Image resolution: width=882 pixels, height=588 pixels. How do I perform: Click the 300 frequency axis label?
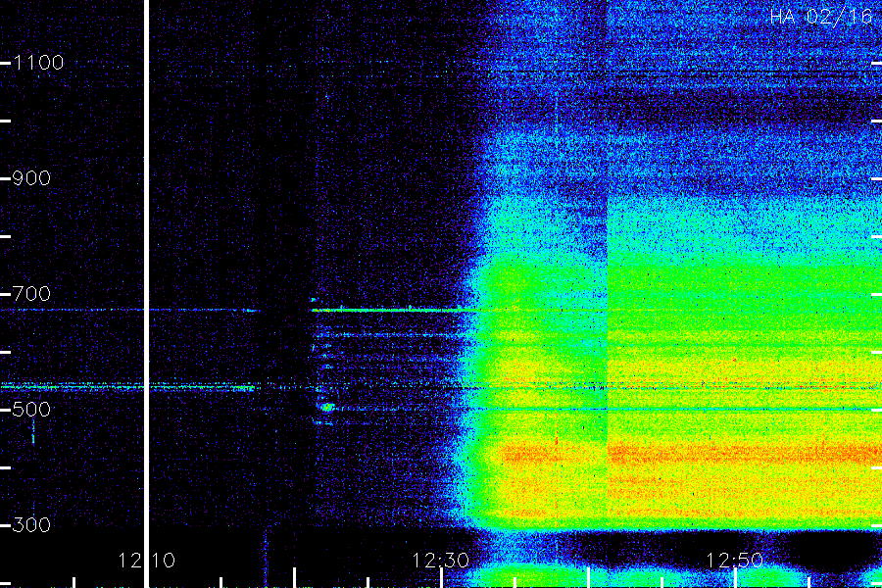pos(31,525)
